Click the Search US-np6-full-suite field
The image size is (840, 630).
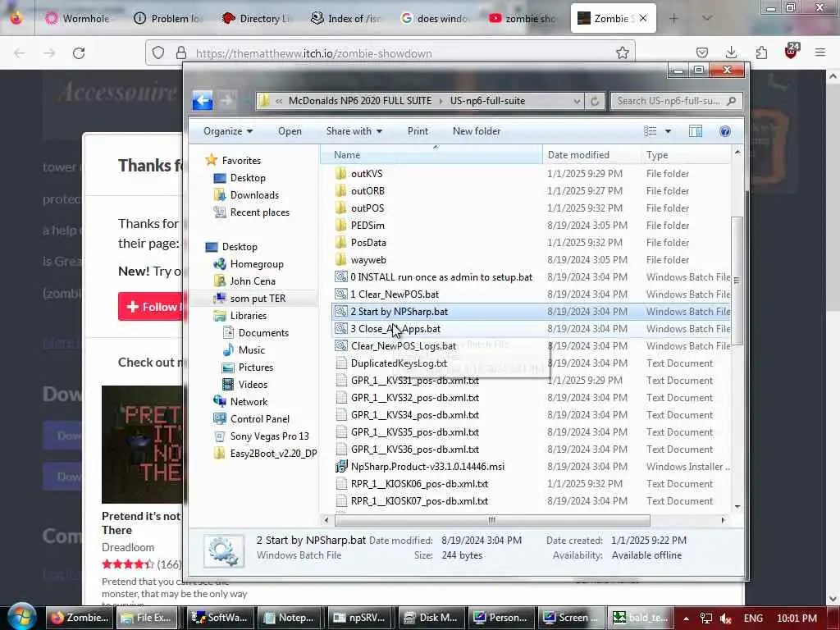(x=676, y=101)
